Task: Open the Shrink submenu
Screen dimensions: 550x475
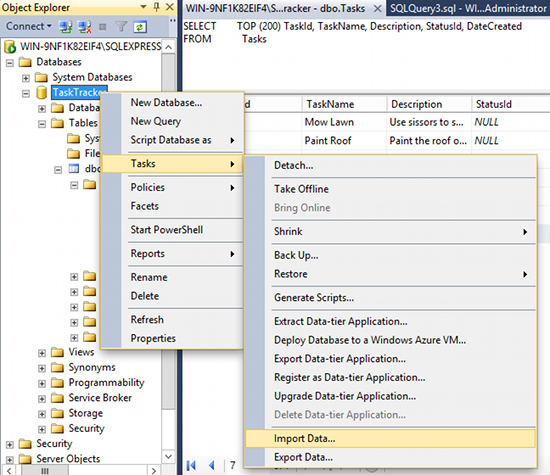Action: [x=390, y=232]
